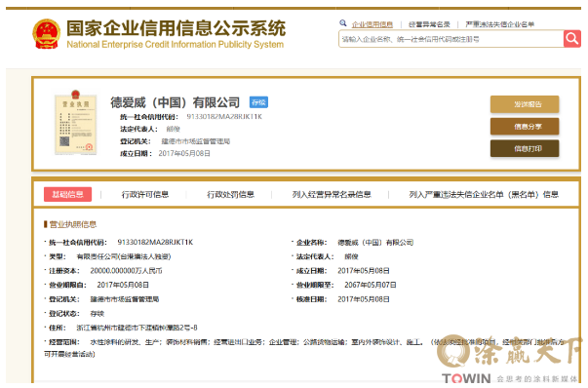Open the 企业信用信息 link
This screenshot has width=588, height=388.
click(x=372, y=24)
